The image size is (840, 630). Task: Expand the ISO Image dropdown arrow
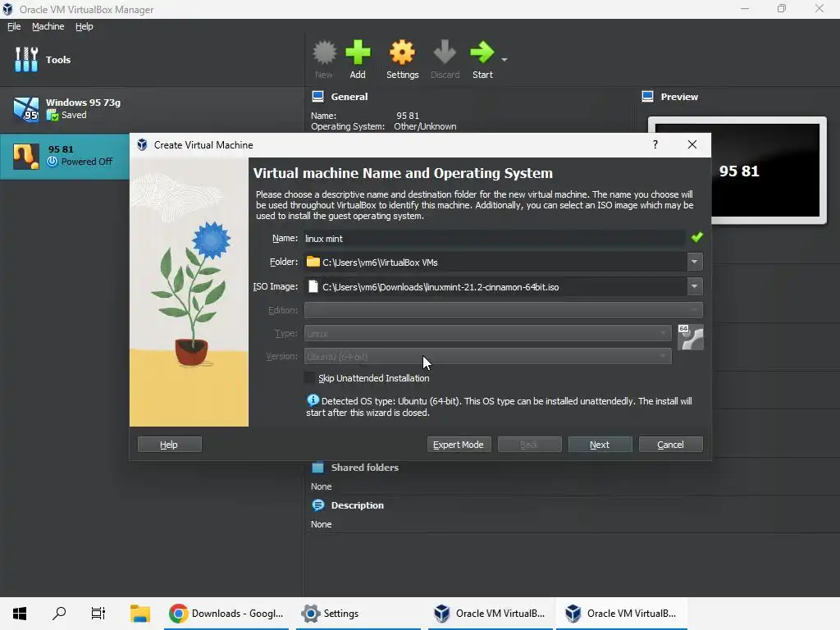(694, 286)
